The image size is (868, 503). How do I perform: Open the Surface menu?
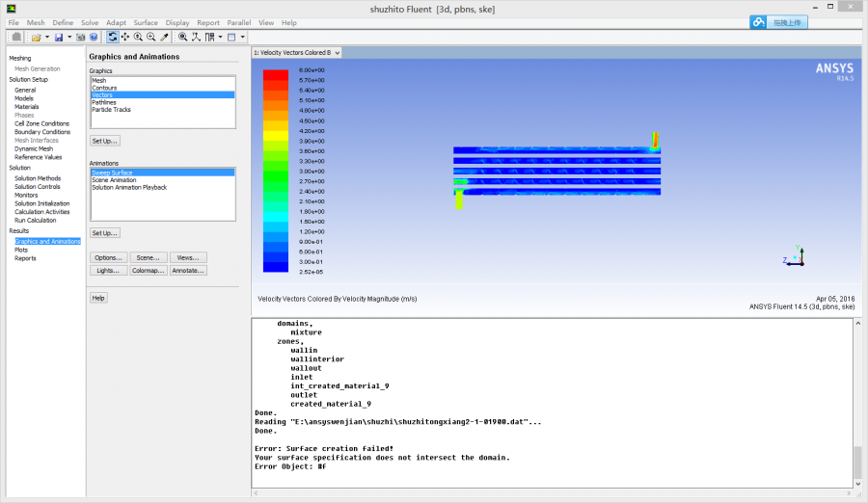pos(146,22)
